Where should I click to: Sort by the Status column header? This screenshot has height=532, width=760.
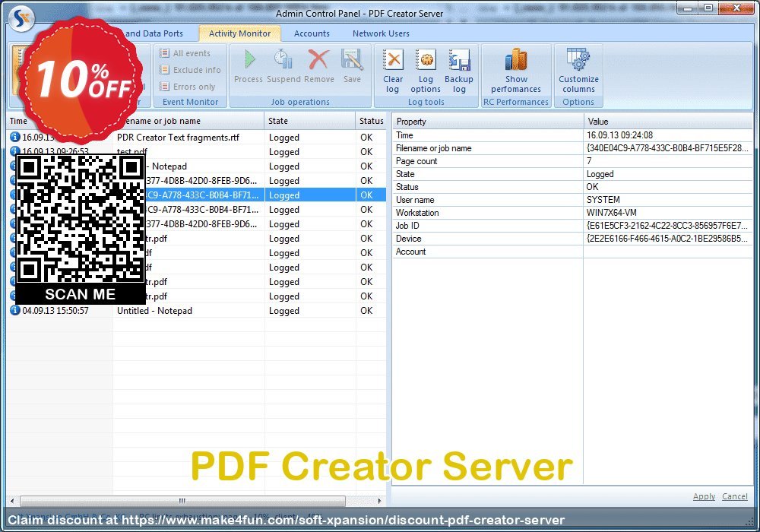point(372,121)
